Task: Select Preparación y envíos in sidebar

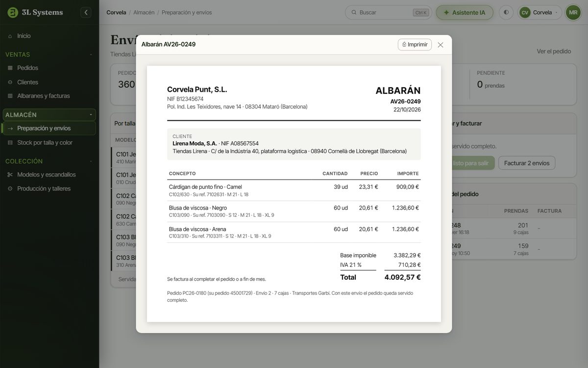Action: point(49,128)
